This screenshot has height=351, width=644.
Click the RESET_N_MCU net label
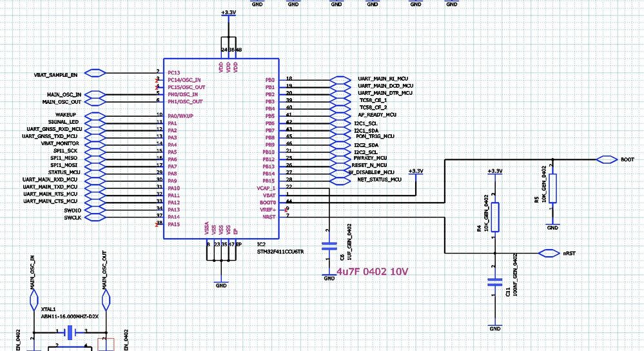click(x=369, y=165)
